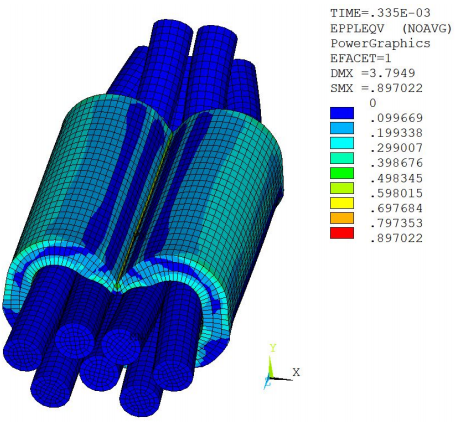
Task: Click the TIME=.335E-03 label
Action: (x=380, y=13)
